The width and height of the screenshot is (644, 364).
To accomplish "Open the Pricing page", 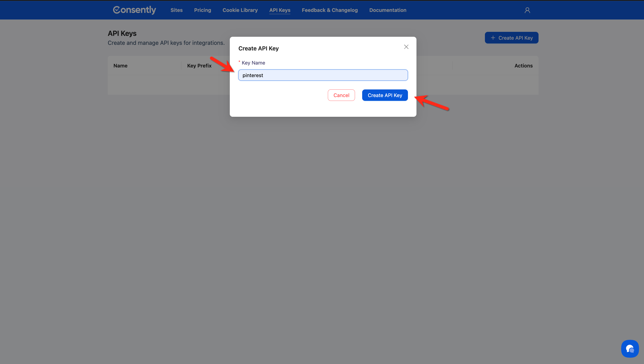I will [x=202, y=10].
